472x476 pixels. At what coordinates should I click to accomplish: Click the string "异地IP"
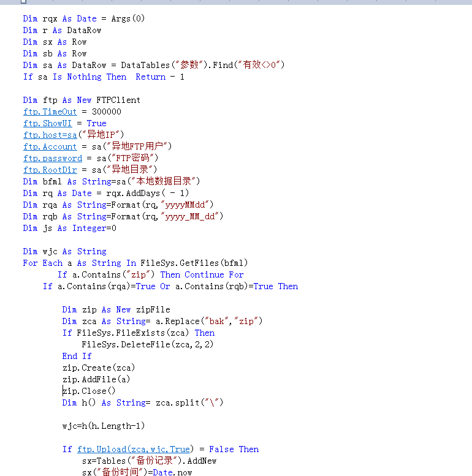101,135
